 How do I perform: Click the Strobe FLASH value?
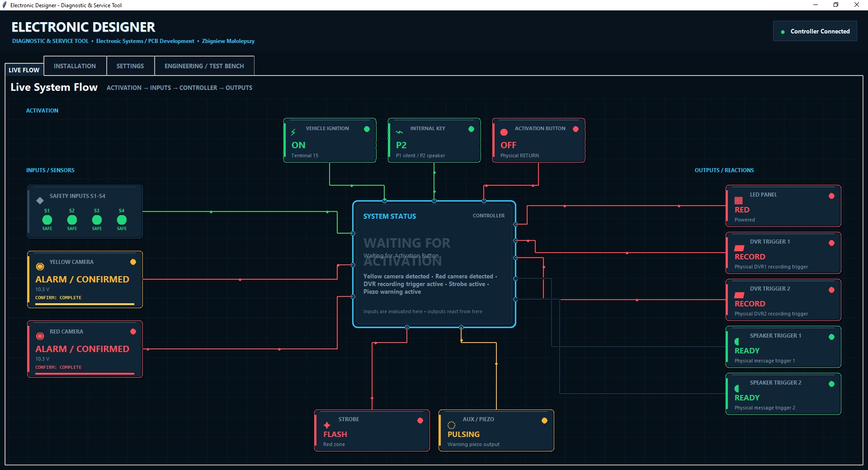pyautogui.click(x=335, y=434)
